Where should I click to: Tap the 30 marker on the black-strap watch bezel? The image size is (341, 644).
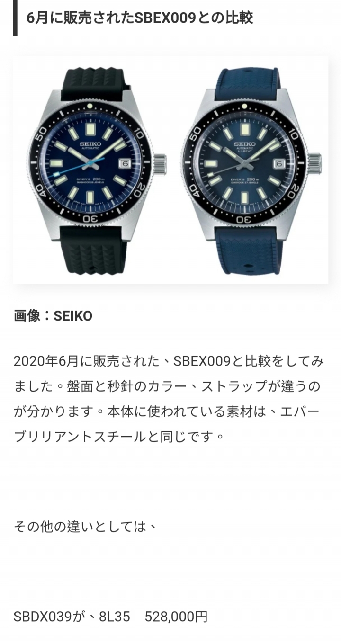pyautogui.click(x=91, y=219)
